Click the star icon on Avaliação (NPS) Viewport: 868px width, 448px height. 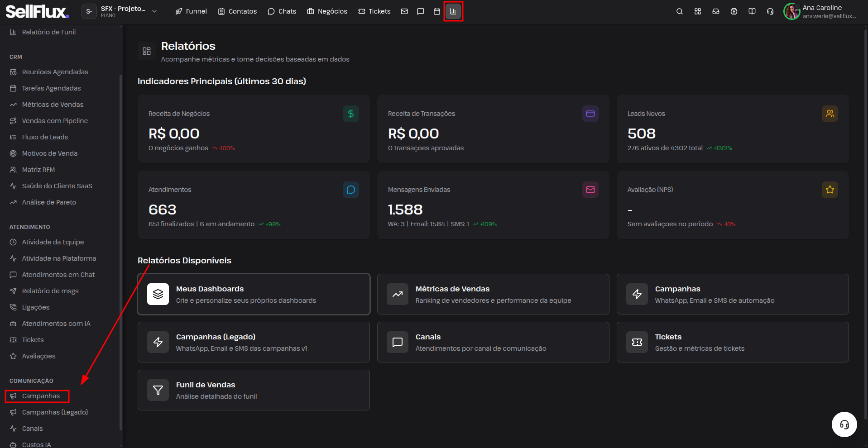coord(830,190)
